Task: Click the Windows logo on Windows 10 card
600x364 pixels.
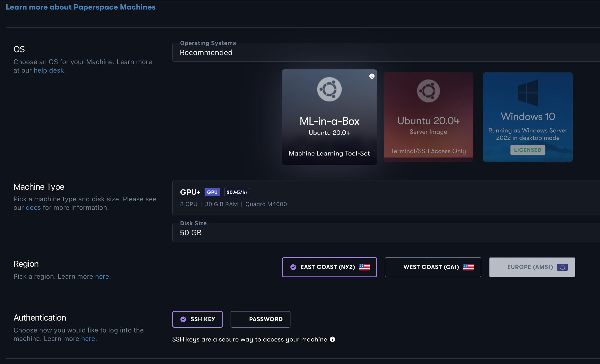Action: (528, 93)
